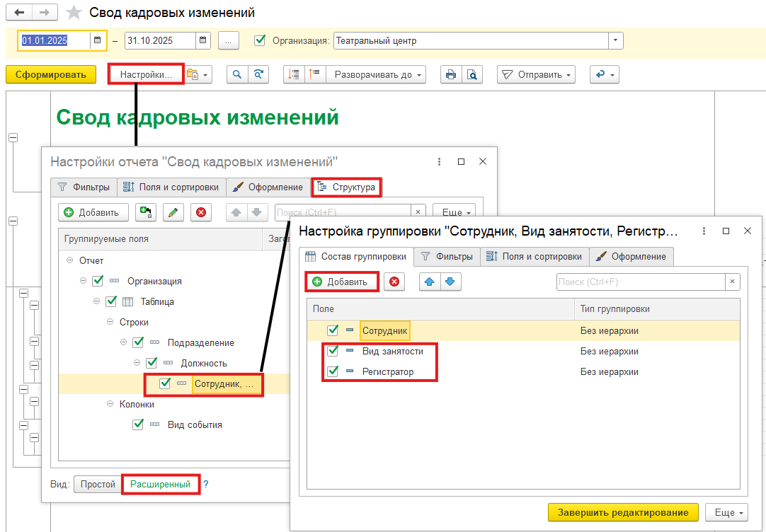Select Расширенный view mode
Image resolution: width=766 pixels, height=532 pixels.
tap(160, 484)
